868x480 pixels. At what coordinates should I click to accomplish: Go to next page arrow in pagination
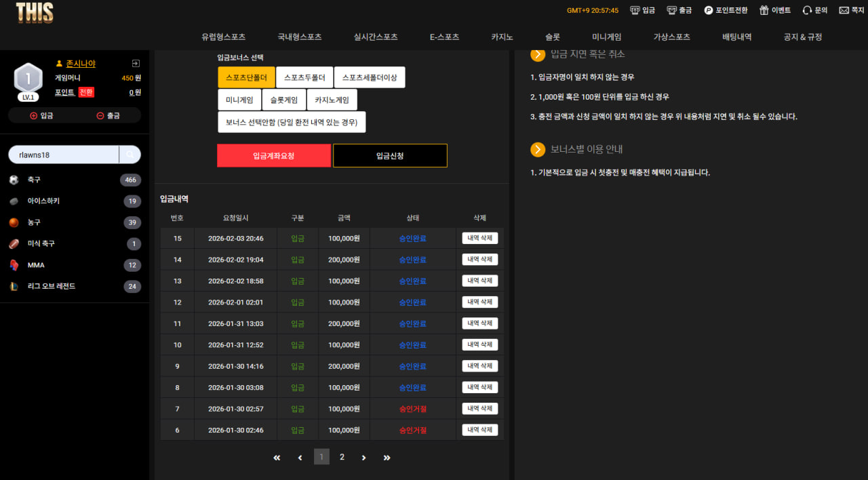(x=363, y=458)
